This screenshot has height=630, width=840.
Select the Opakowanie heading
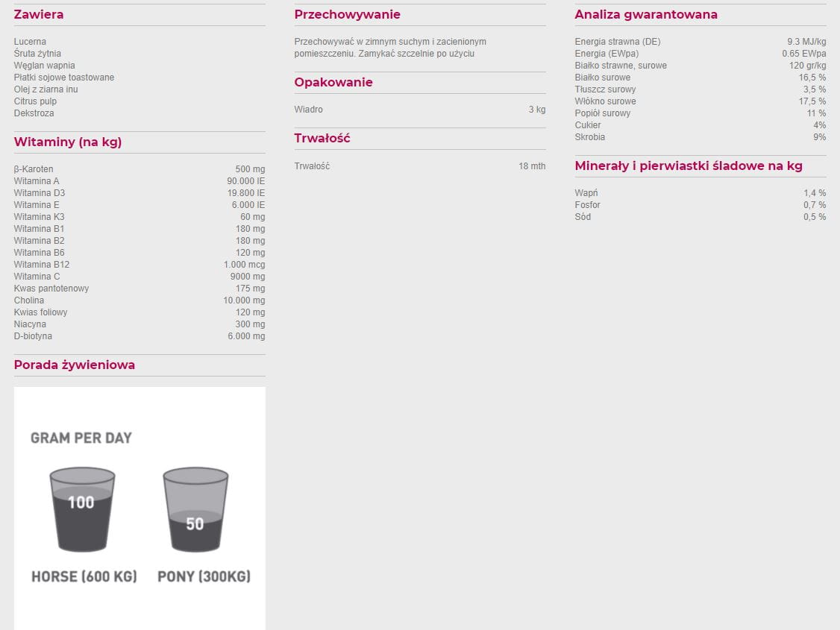333,83
